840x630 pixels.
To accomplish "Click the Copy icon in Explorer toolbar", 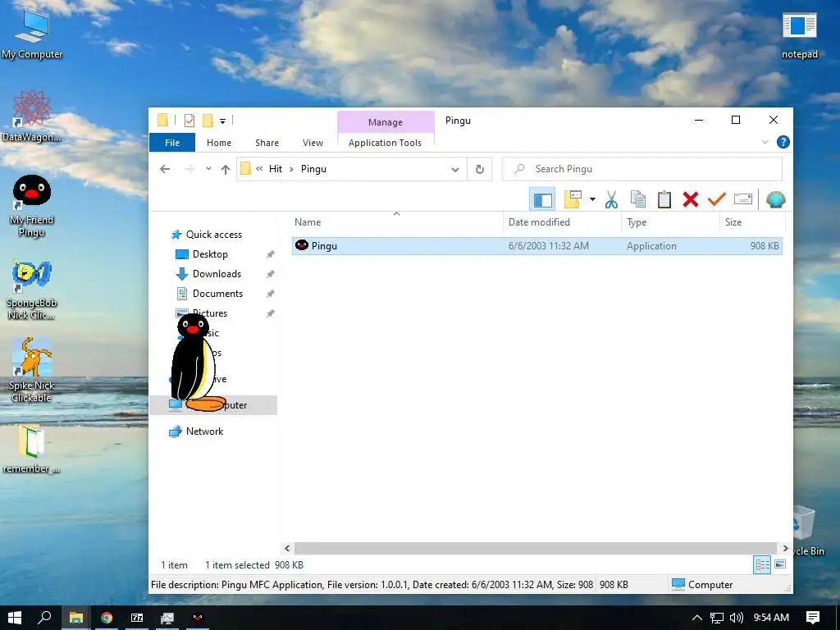I will coord(637,200).
